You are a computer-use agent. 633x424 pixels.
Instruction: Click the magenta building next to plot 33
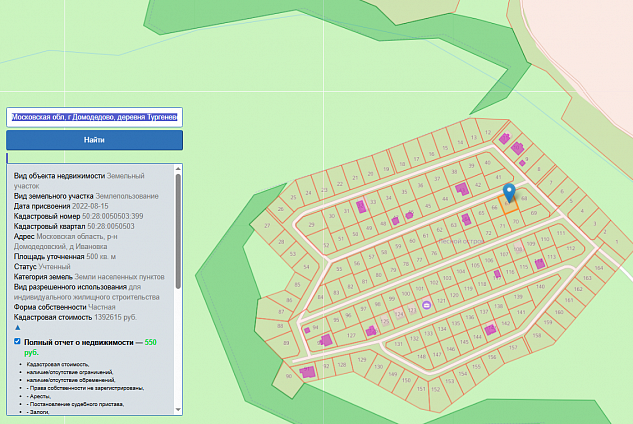click(x=361, y=207)
